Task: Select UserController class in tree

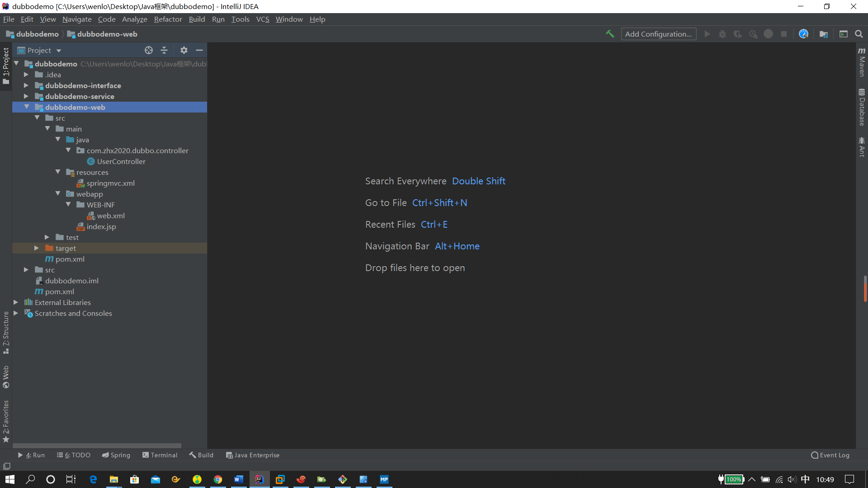Action: tap(121, 161)
